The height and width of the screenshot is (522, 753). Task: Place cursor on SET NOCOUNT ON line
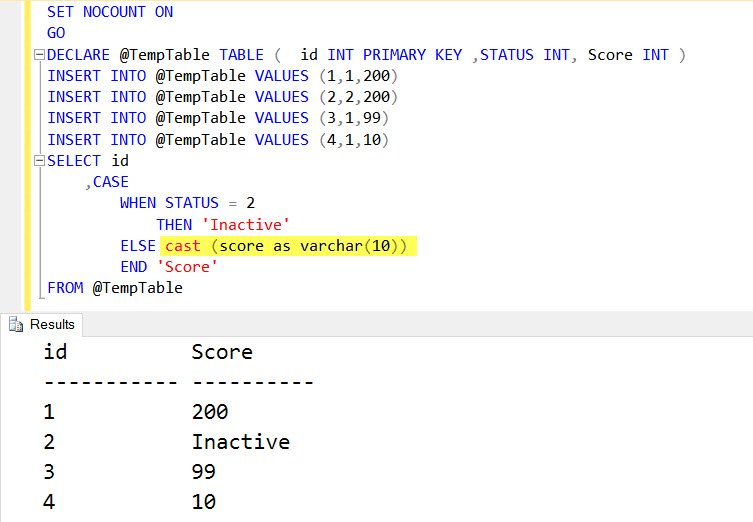[110, 12]
